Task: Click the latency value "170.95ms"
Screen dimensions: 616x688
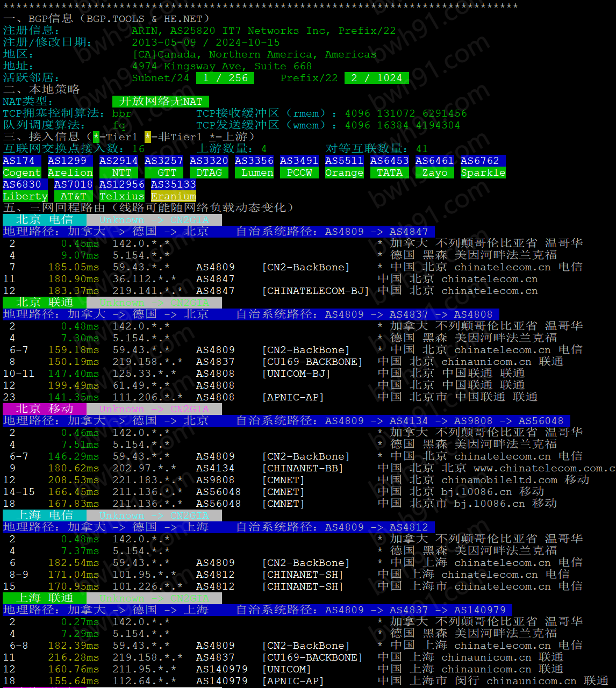Action: [x=74, y=586]
